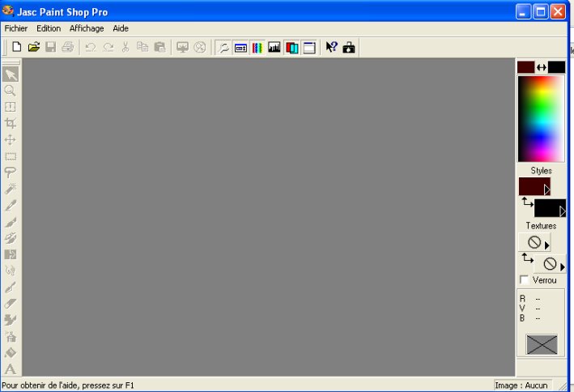The height and width of the screenshot is (392, 574).
Task: Select the Crop tool
Action: coord(11,123)
